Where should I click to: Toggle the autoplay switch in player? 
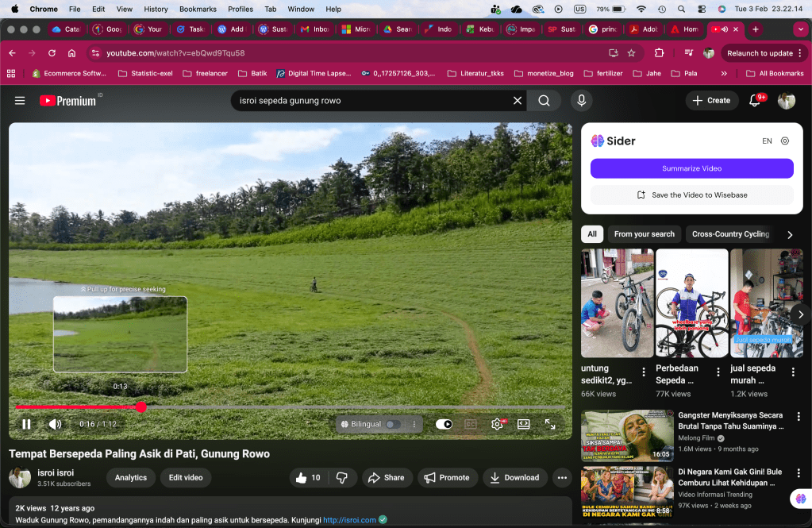pos(444,424)
